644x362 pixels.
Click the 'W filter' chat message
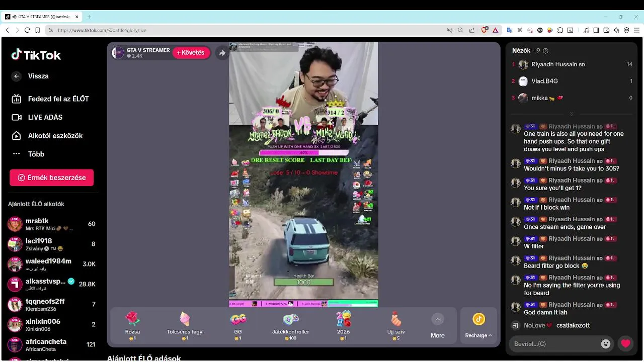click(534, 246)
